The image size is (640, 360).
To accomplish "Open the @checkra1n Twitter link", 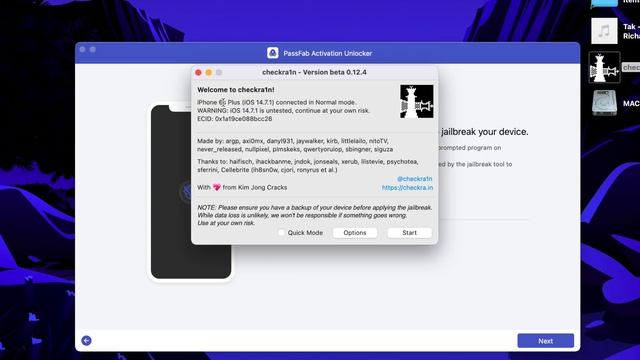I will (x=414, y=179).
